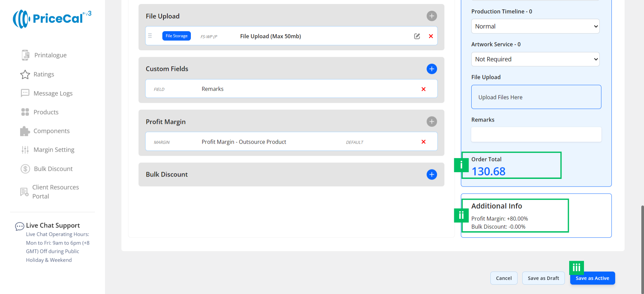Click the grey plus icon in Profit Margin
Viewport: 644px width, 294px height.
[x=431, y=121]
